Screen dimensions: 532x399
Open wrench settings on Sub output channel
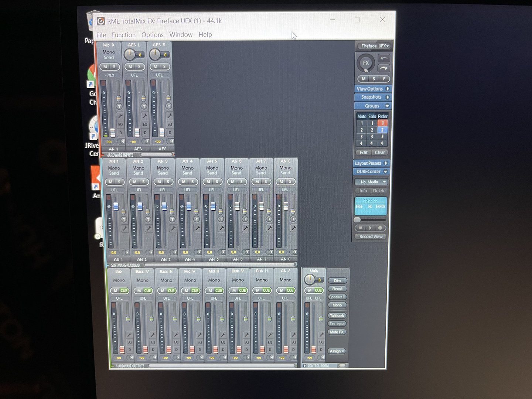pyautogui.click(x=129, y=334)
